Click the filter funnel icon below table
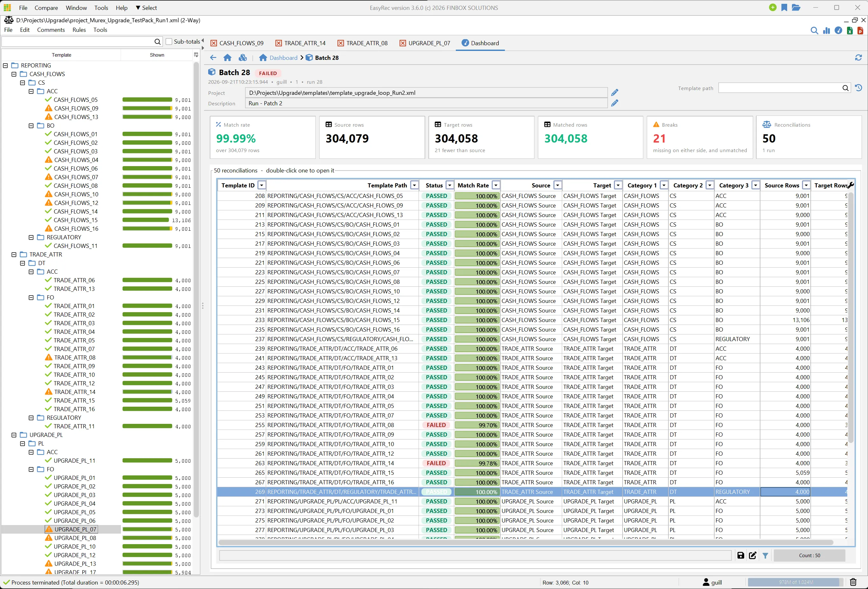This screenshot has height=589, width=868. click(765, 556)
